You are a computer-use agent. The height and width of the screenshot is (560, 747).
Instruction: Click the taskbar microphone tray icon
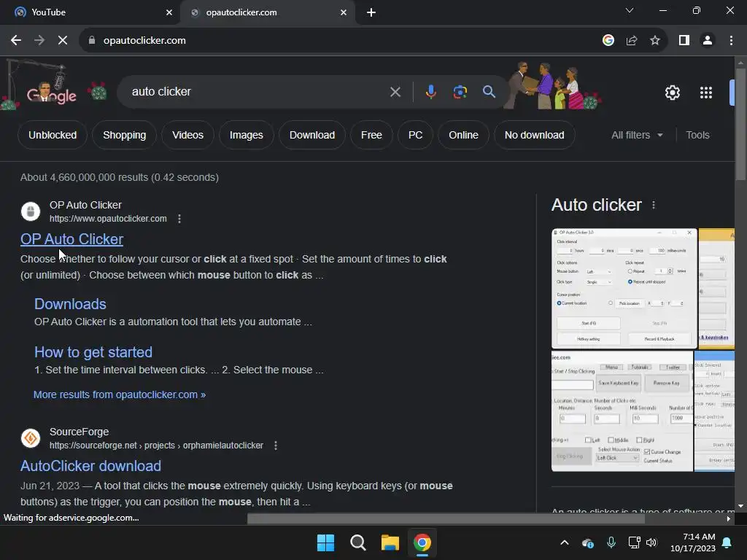coord(611,542)
